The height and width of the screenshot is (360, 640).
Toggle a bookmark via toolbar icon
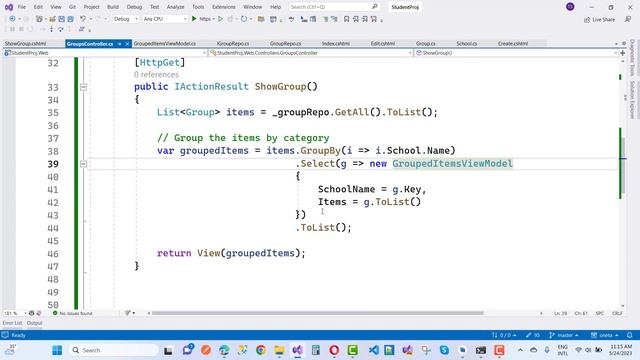[347, 19]
